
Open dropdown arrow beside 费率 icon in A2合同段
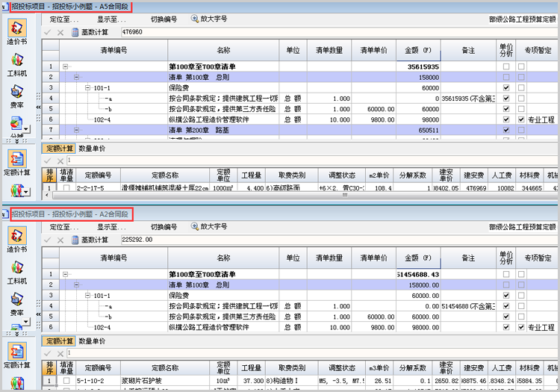tap(25, 322)
